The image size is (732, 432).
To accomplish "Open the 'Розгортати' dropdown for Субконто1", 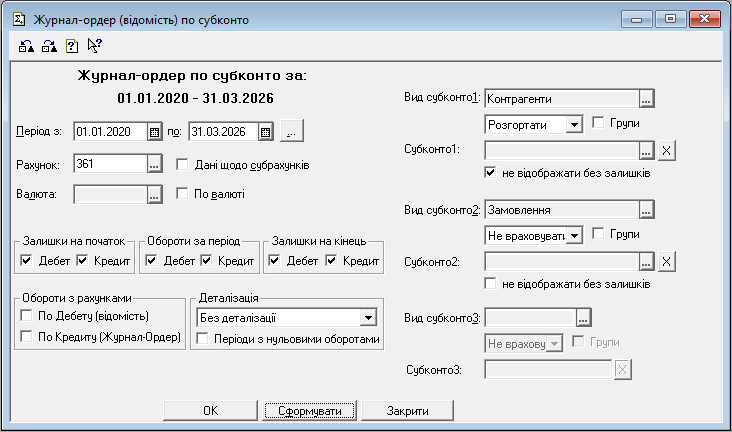I will [x=574, y=124].
